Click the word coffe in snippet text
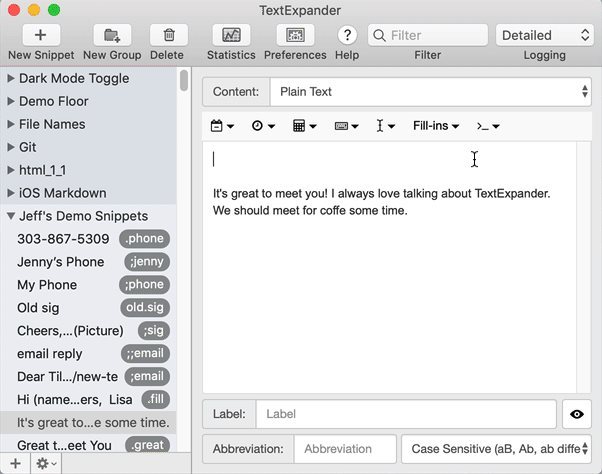 (332, 211)
